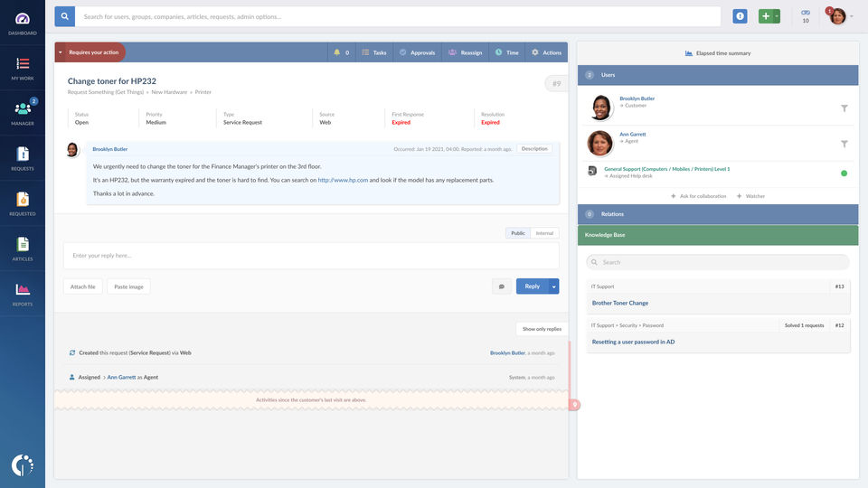Expand the Relations panel header

click(718, 214)
